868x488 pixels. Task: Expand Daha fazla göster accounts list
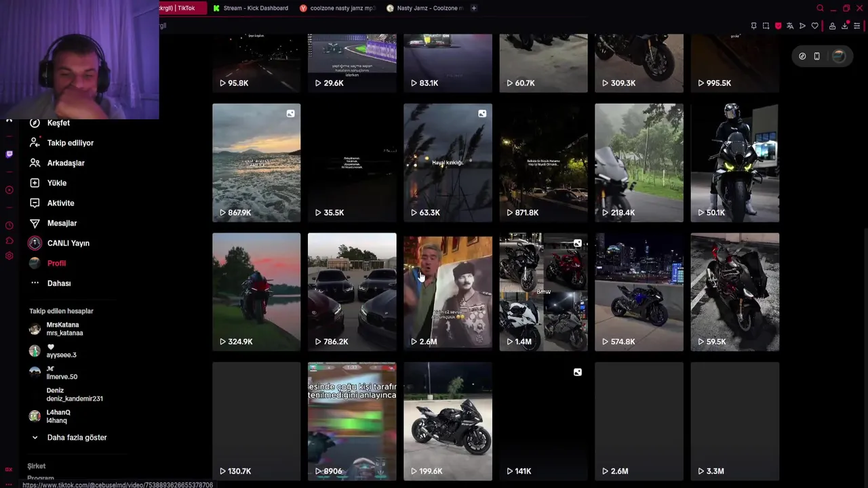pyautogui.click(x=68, y=438)
